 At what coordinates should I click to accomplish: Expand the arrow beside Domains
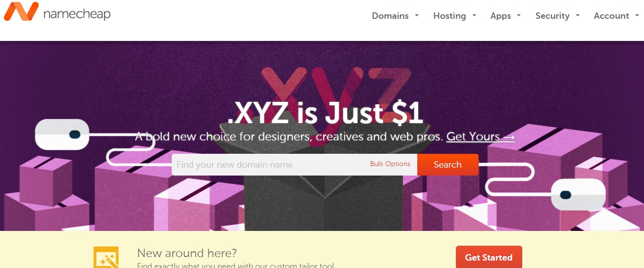tap(417, 15)
